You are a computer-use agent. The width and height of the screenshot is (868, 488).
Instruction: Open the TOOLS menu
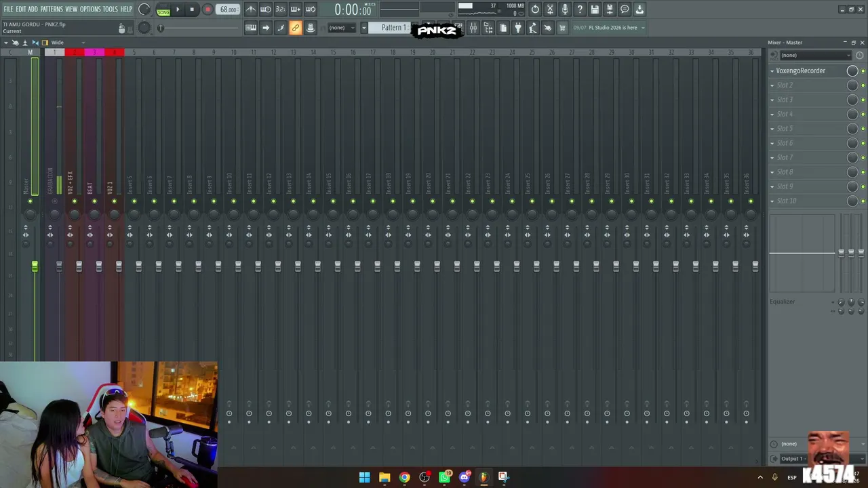[110, 9]
